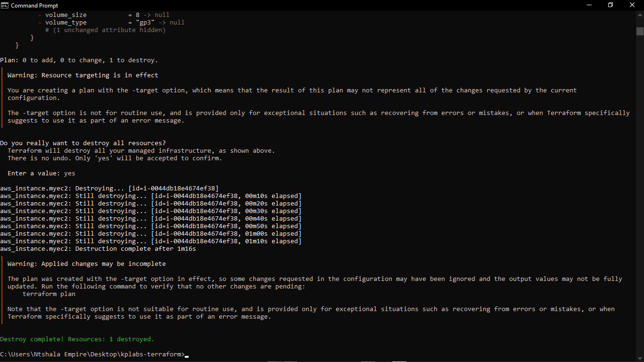This screenshot has width=644, height=362.
Task: Click 'Warning: Resource targeting is in effect' heading
Action: click(x=83, y=75)
